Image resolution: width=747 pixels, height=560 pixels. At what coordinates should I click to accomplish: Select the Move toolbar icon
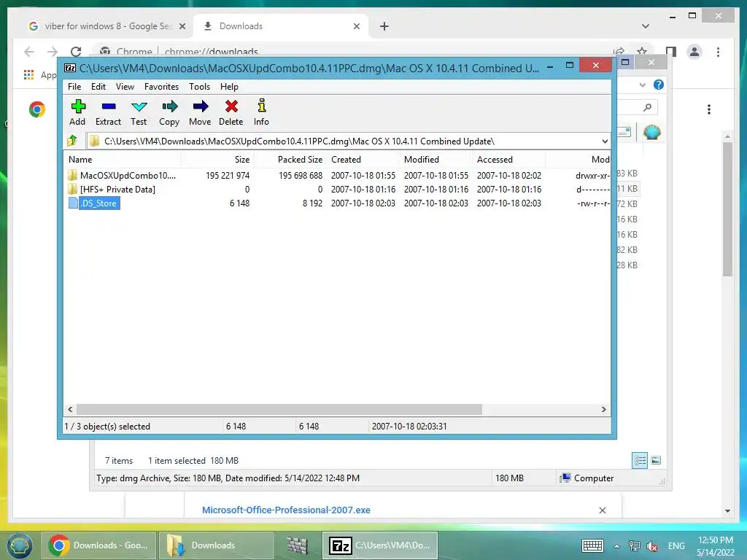coord(200,112)
